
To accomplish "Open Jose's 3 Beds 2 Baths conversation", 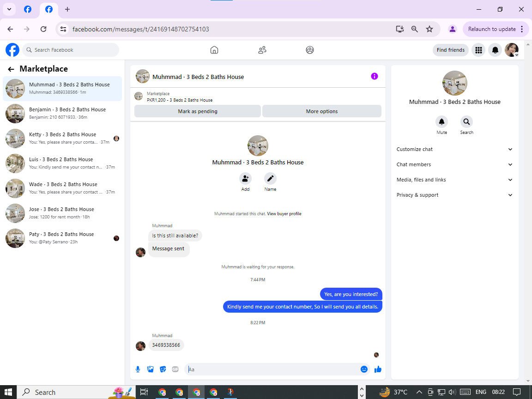I will tap(62, 213).
